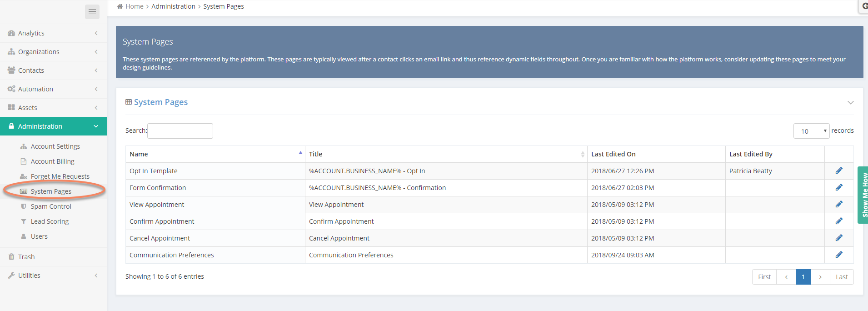Open Spam Control in sidebar
Screen dimensions: 868x311
click(x=51, y=206)
